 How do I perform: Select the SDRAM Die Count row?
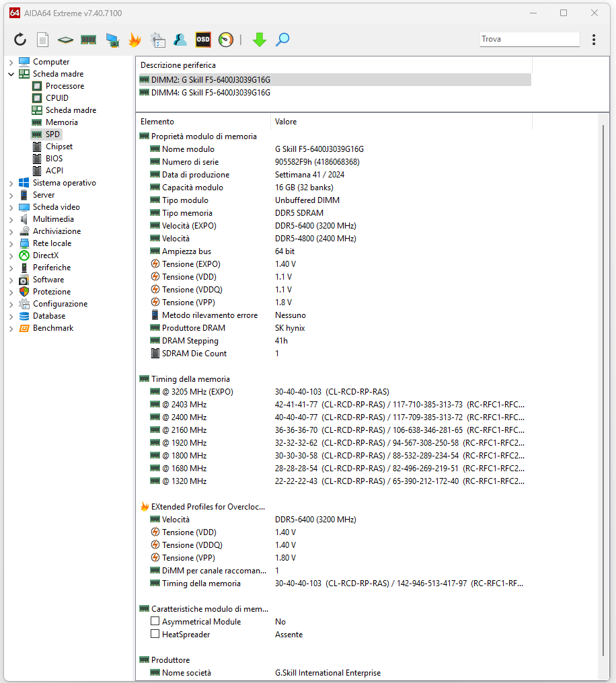click(335, 353)
